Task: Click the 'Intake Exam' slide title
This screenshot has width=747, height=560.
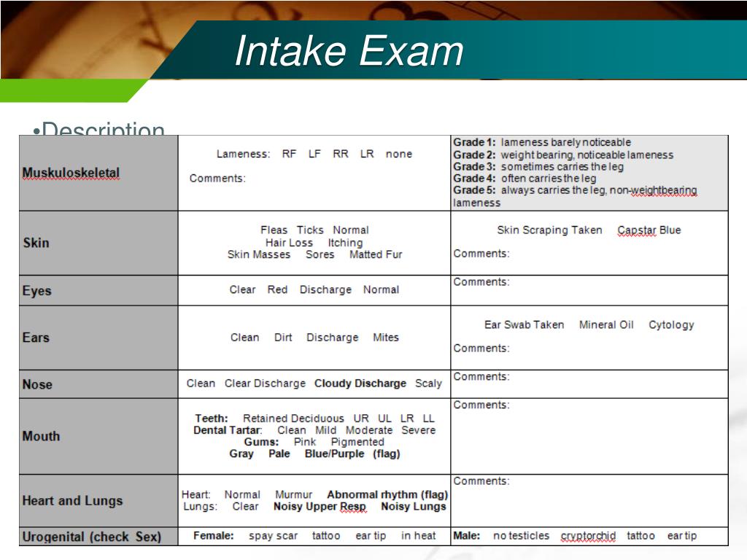Action: pyautogui.click(x=349, y=51)
